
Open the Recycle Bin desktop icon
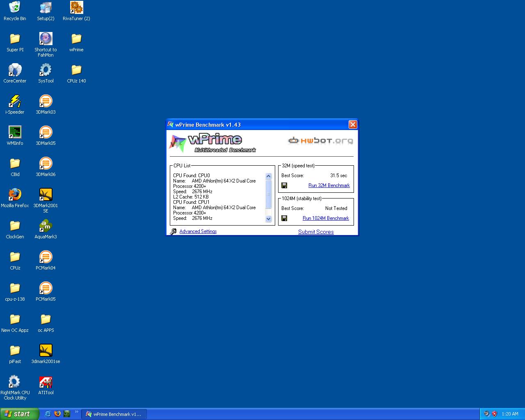[15, 7]
